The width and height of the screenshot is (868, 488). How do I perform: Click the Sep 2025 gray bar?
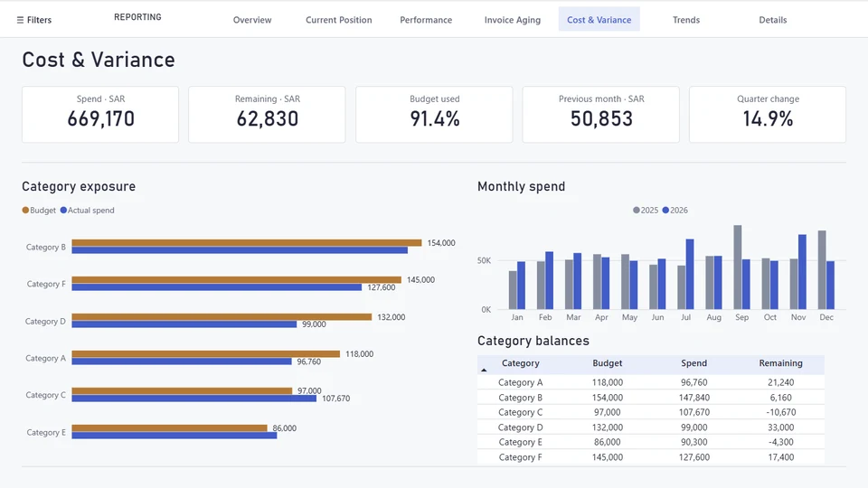[738, 267]
